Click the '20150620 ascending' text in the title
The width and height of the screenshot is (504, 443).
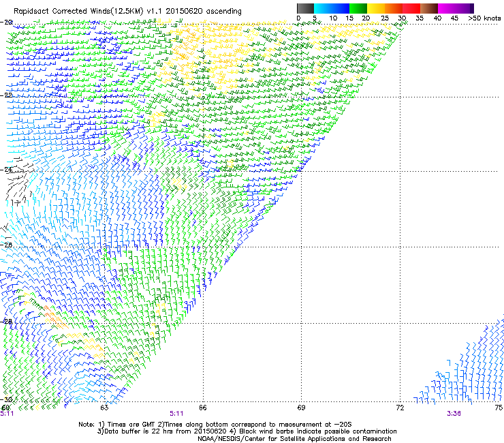(204, 11)
